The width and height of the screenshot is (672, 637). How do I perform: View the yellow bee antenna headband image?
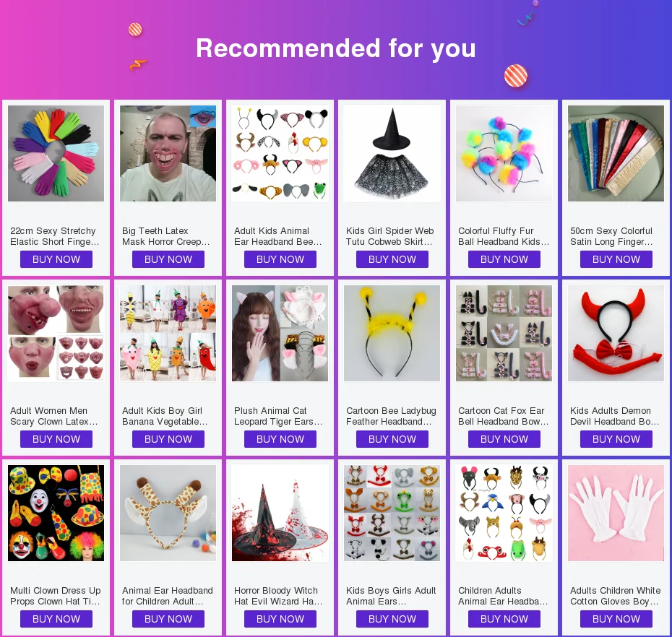coord(392,333)
